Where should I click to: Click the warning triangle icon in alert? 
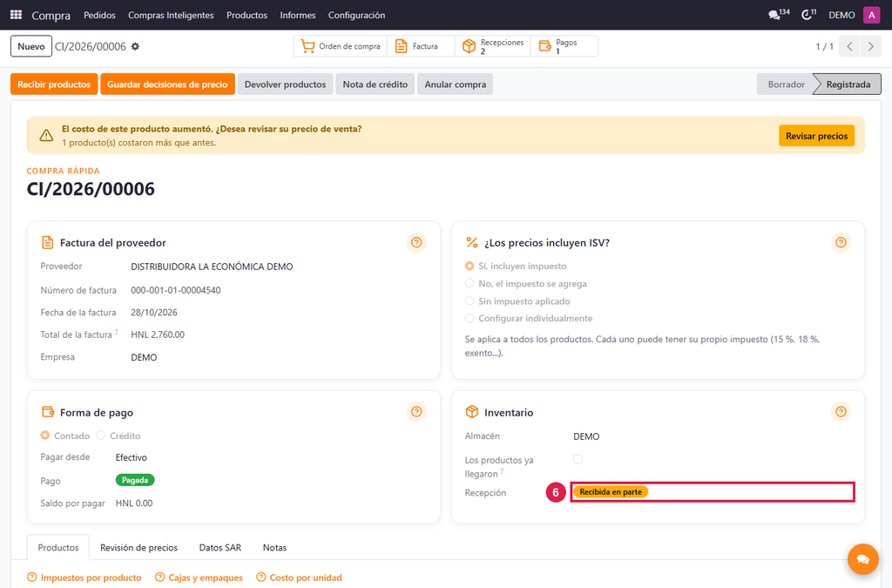tap(46, 136)
